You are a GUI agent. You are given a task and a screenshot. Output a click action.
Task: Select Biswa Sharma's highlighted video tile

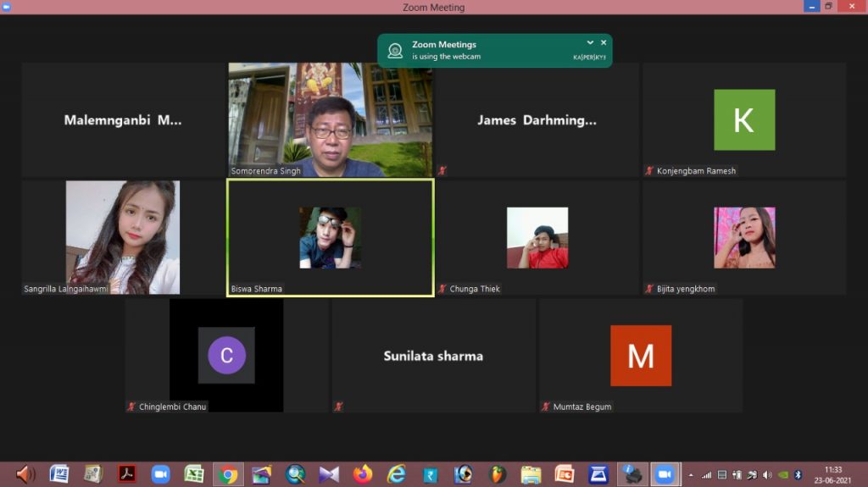pyautogui.click(x=330, y=237)
